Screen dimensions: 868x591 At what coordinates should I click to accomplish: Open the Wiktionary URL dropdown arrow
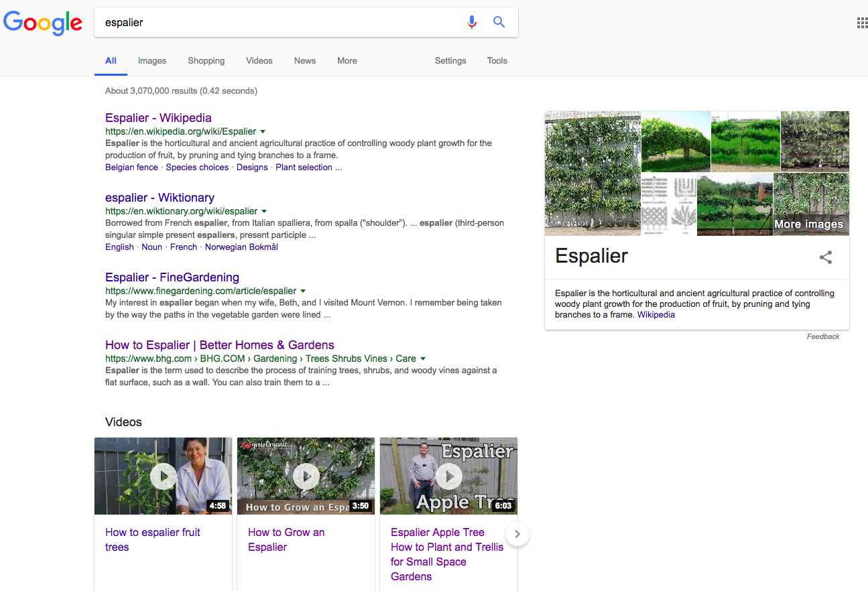[x=264, y=212]
